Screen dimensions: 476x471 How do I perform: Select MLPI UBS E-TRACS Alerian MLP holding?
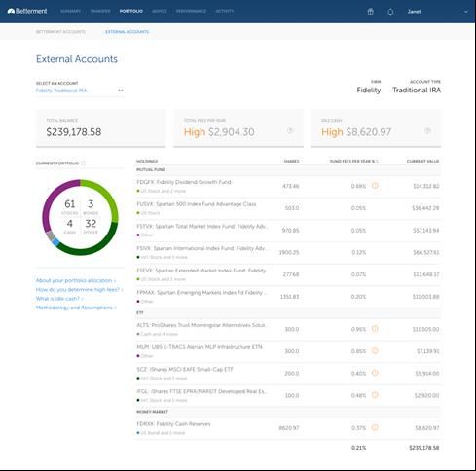click(287, 351)
